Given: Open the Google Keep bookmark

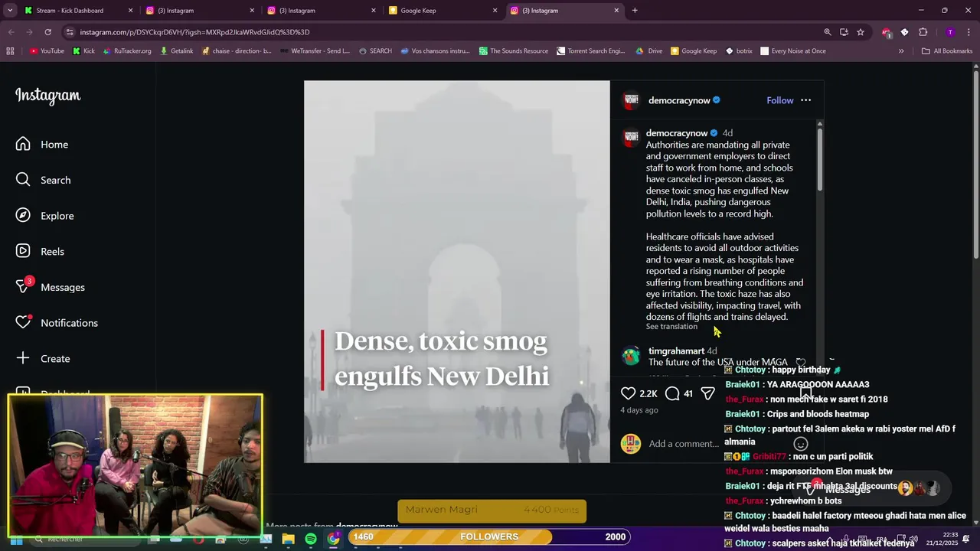Looking at the screenshot, I should (694, 51).
